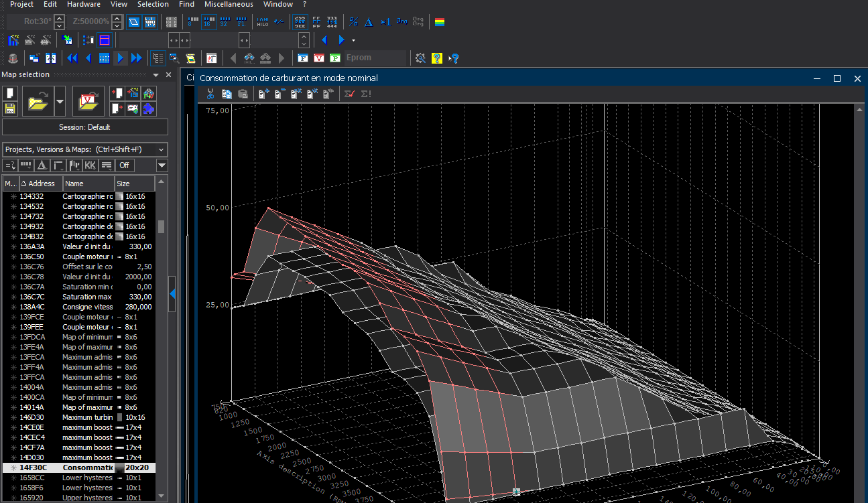Viewport: 868px width, 503px height.
Task: Open the Hardware menu
Action: 84,4
